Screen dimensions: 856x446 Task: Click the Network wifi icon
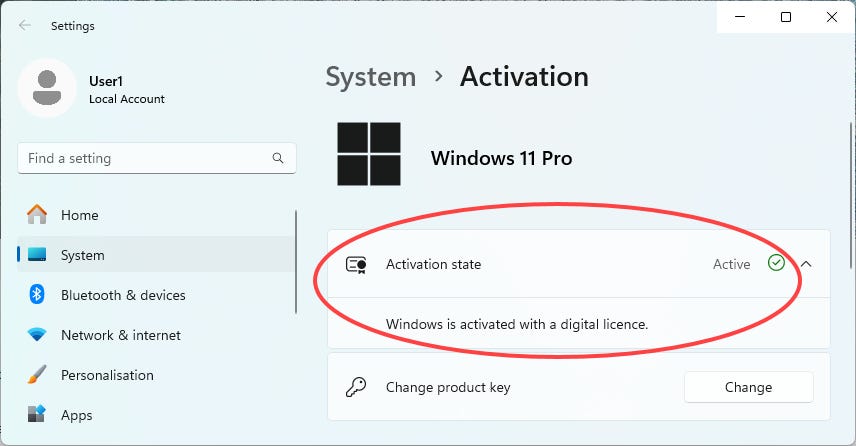coord(37,335)
